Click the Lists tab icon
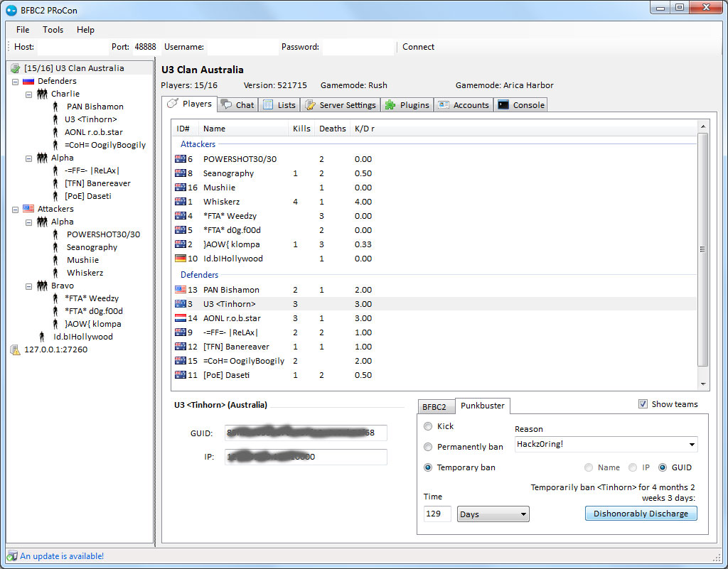Image resolution: width=728 pixels, height=569 pixels. coord(268,105)
